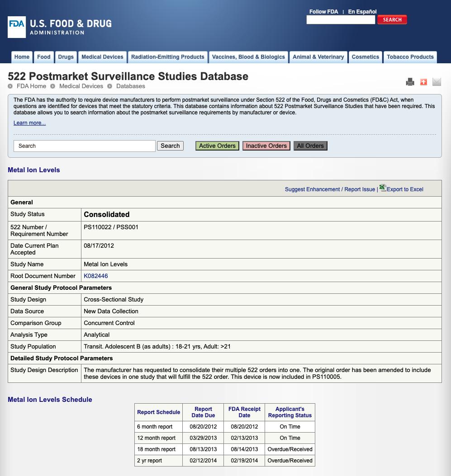Image resolution: width=451 pixels, height=476 pixels.
Task: Switch to En Español
Action: (x=362, y=12)
